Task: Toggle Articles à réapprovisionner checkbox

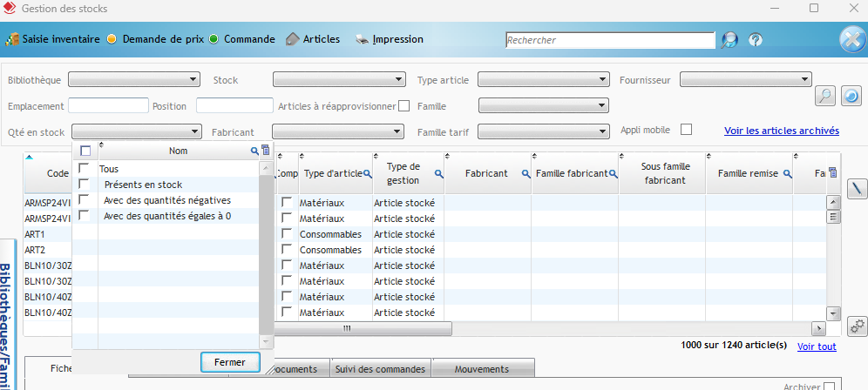Action: [403, 106]
